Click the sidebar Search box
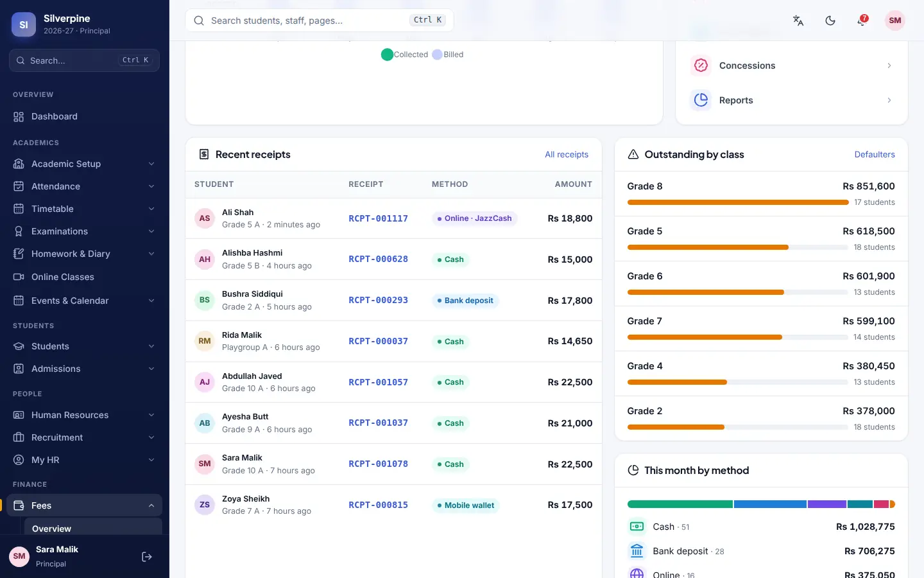 (84, 60)
